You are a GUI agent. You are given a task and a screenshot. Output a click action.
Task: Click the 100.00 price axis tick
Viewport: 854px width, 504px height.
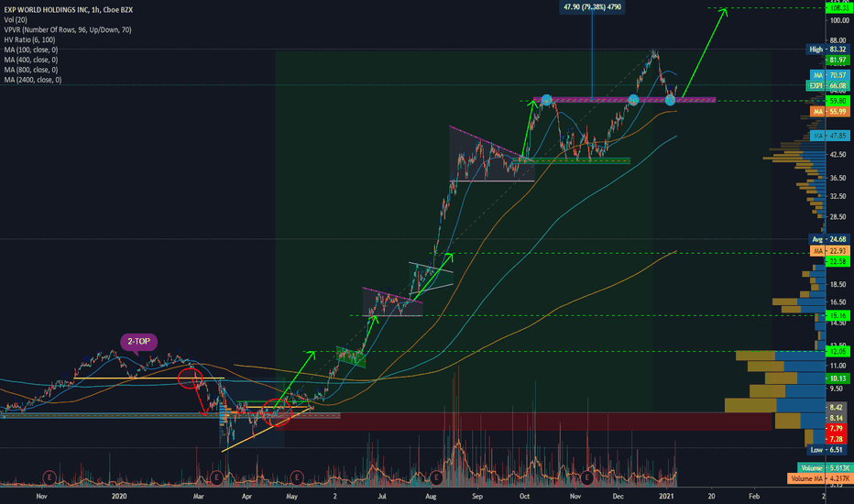pyautogui.click(x=839, y=20)
